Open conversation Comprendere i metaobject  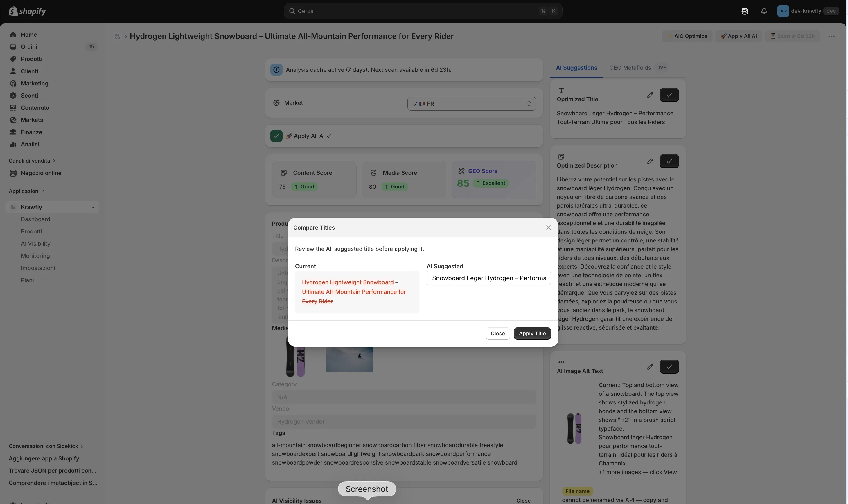pyautogui.click(x=53, y=483)
